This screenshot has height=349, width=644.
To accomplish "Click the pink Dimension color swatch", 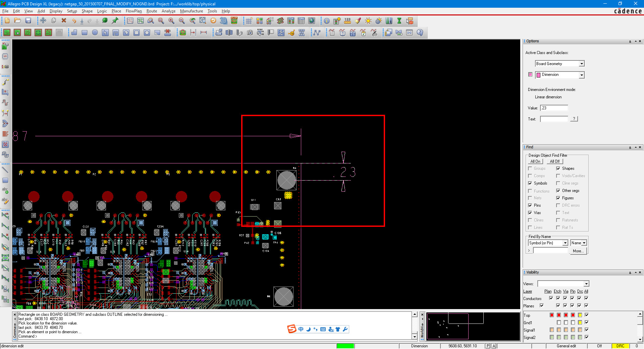I will tap(530, 74).
